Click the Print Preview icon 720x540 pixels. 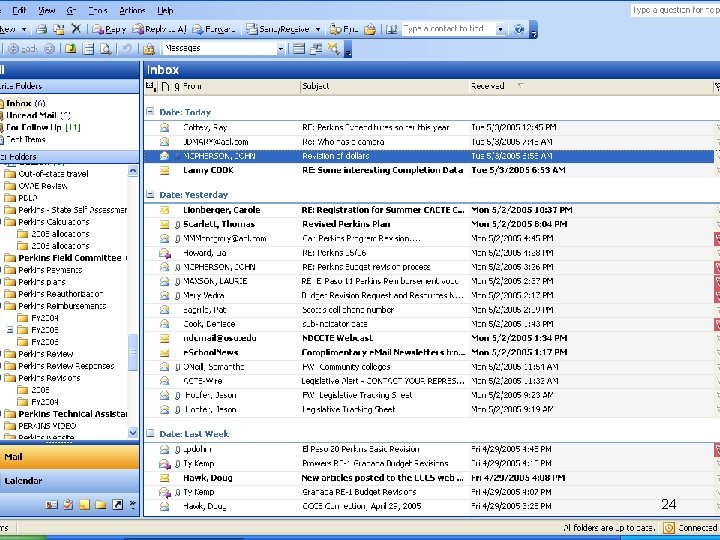(x=106, y=49)
